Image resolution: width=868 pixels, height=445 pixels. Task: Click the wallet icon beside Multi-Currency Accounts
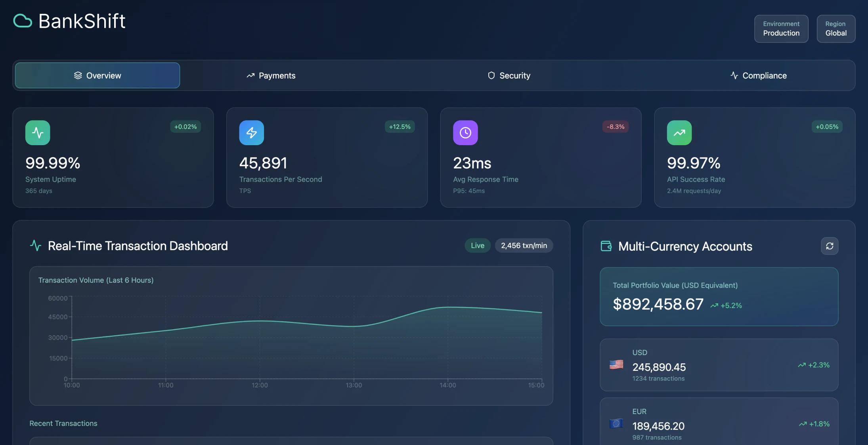pyautogui.click(x=606, y=246)
